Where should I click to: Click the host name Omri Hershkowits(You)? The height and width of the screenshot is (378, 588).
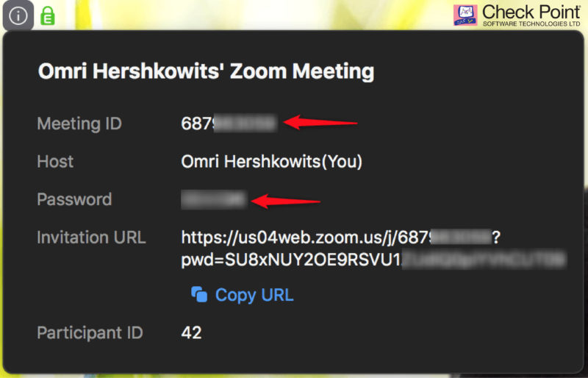coord(271,162)
